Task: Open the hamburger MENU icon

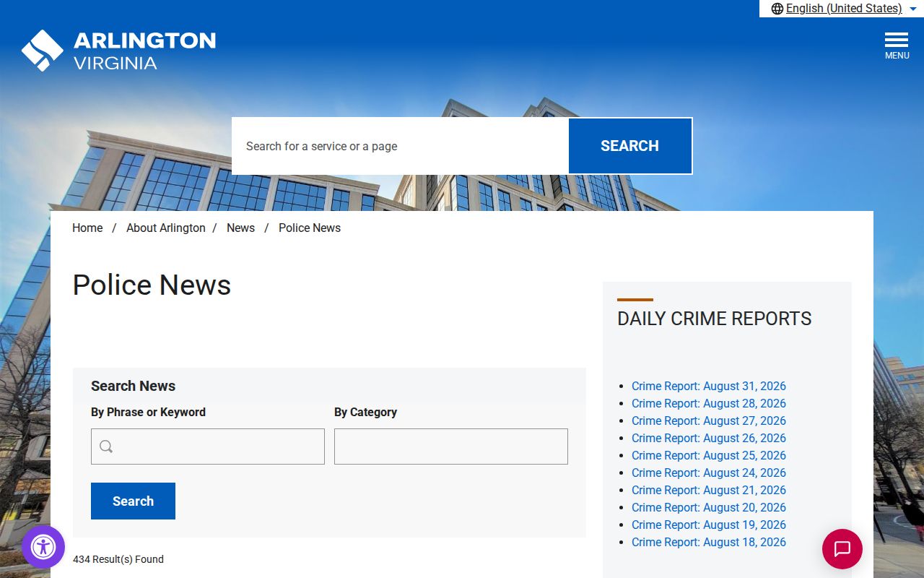Action: pos(897,46)
